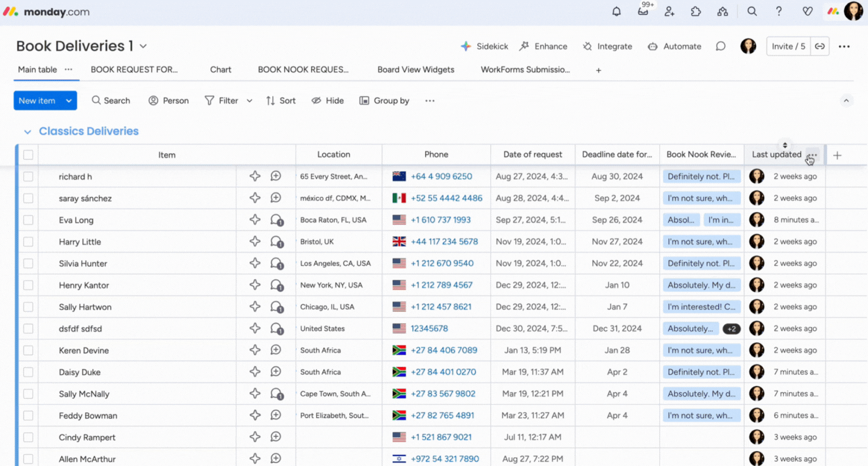Image resolution: width=868 pixels, height=466 pixels.
Task: Open the Hide columns option
Action: (x=327, y=100)
